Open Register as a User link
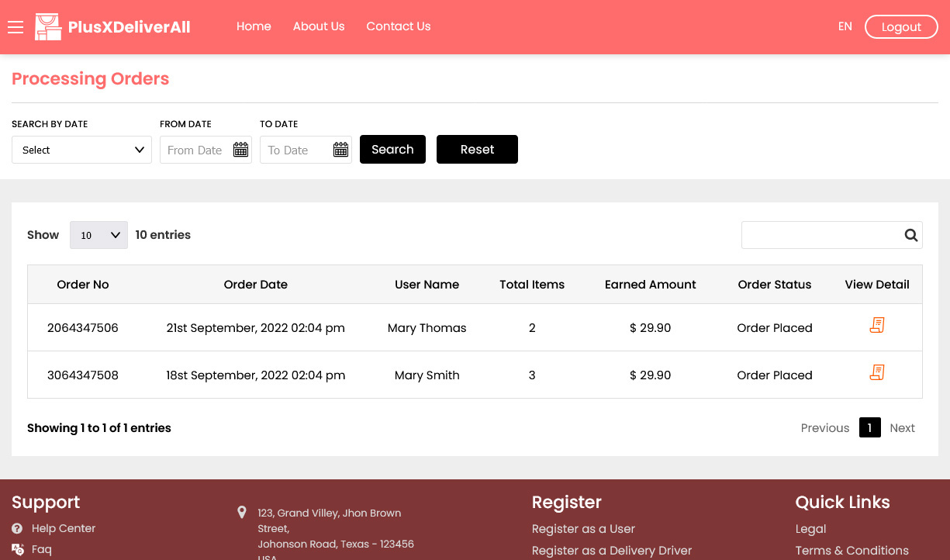 [583, 529]
